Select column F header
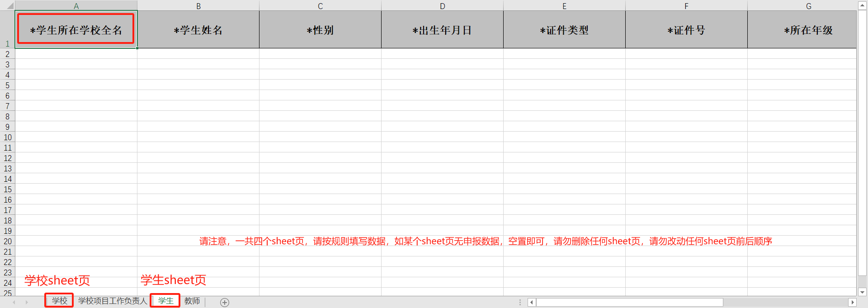Screen dimensions: 868x308 coord(687,6)
